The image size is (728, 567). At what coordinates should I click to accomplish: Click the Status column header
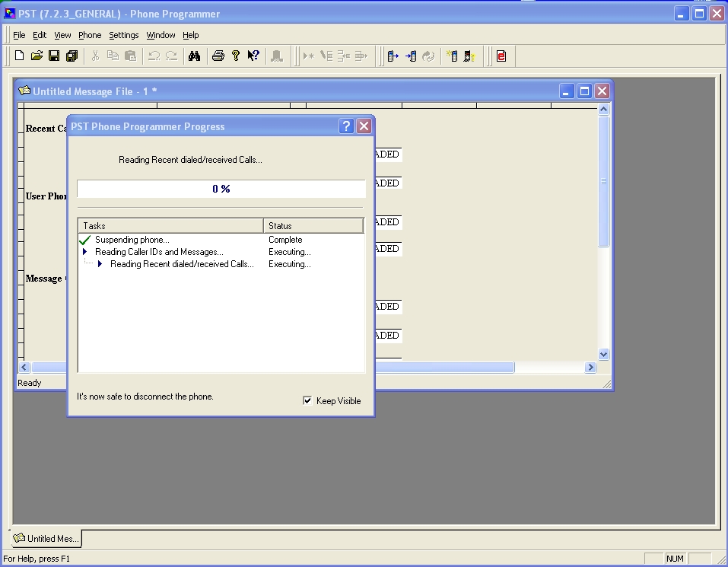(x=313, y=226)
